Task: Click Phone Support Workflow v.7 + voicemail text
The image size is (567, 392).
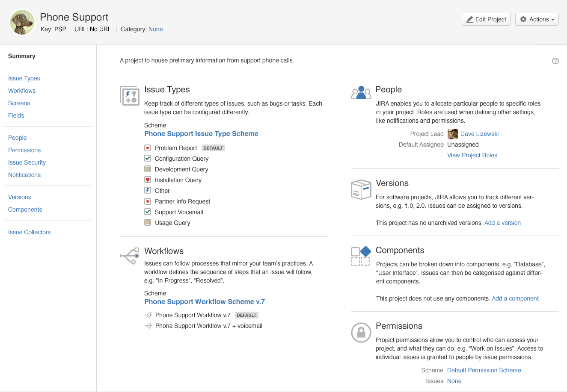Action: coord(209,326)
